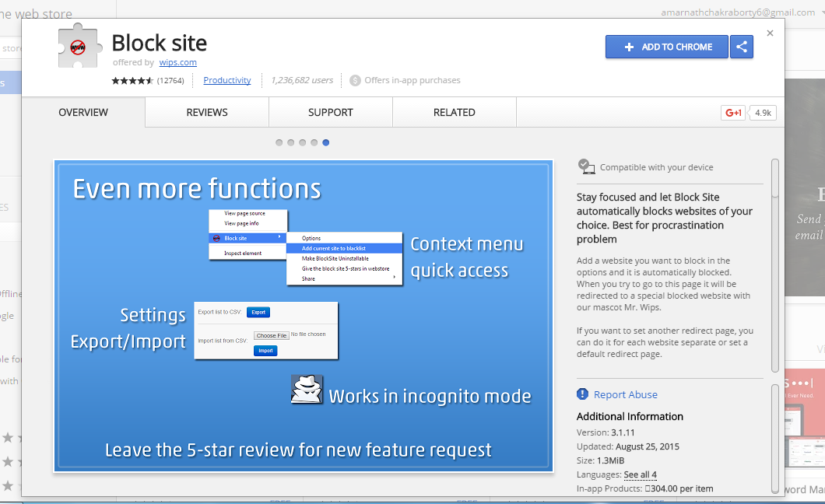Viewport: 825px width, 504px height.
Task: Show the third screenshot via carousel dot
Action: [x=302, y=142]
